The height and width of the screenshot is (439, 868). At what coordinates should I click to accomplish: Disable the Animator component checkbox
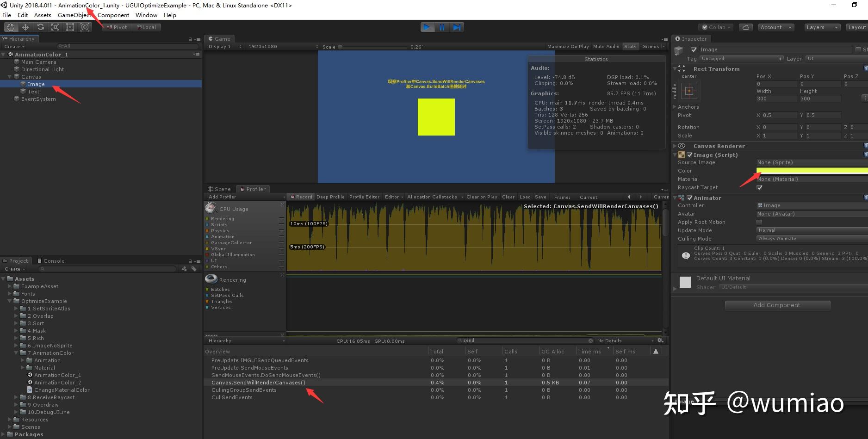pos(689,198)
